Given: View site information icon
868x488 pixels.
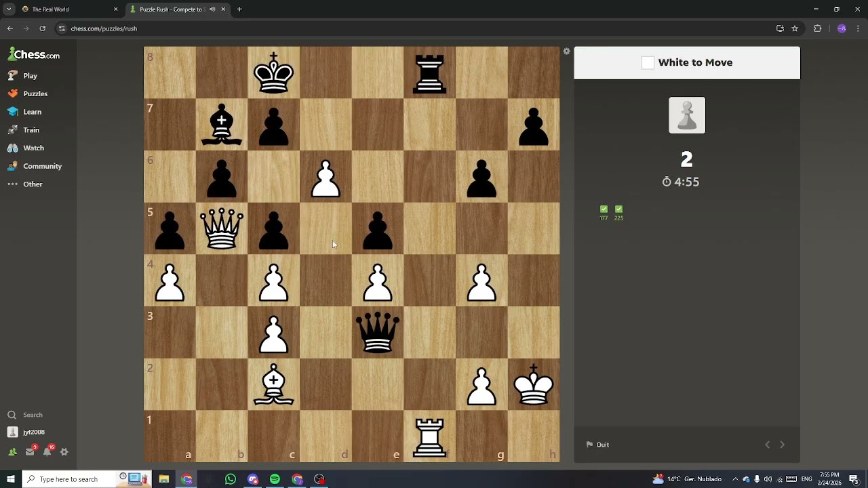Looking at the screenshot, I should pyautogui.click(x=62, y=28).
